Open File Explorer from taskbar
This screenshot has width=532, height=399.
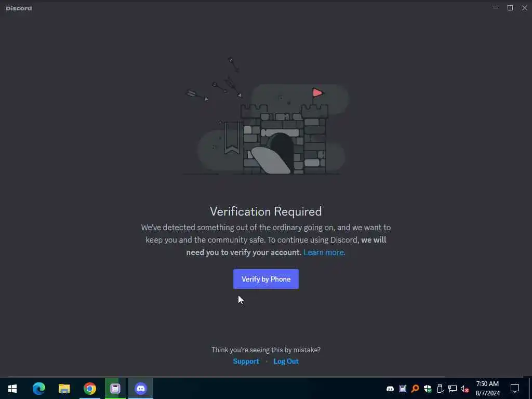tap(64, 389)
